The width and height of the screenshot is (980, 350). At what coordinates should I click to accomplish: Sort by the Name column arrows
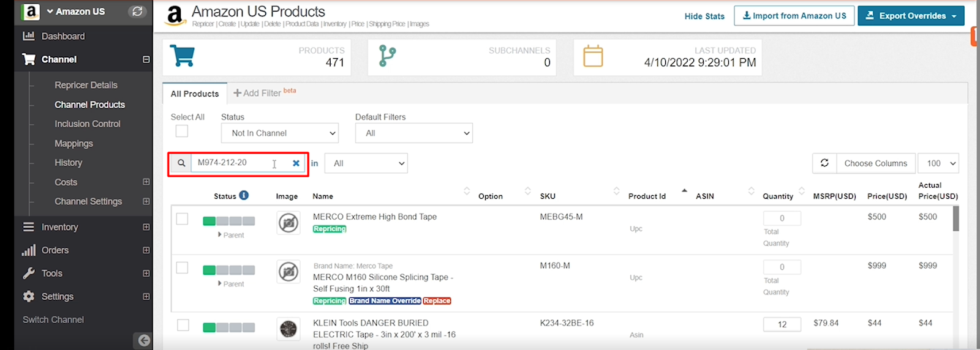click(467, 191)
